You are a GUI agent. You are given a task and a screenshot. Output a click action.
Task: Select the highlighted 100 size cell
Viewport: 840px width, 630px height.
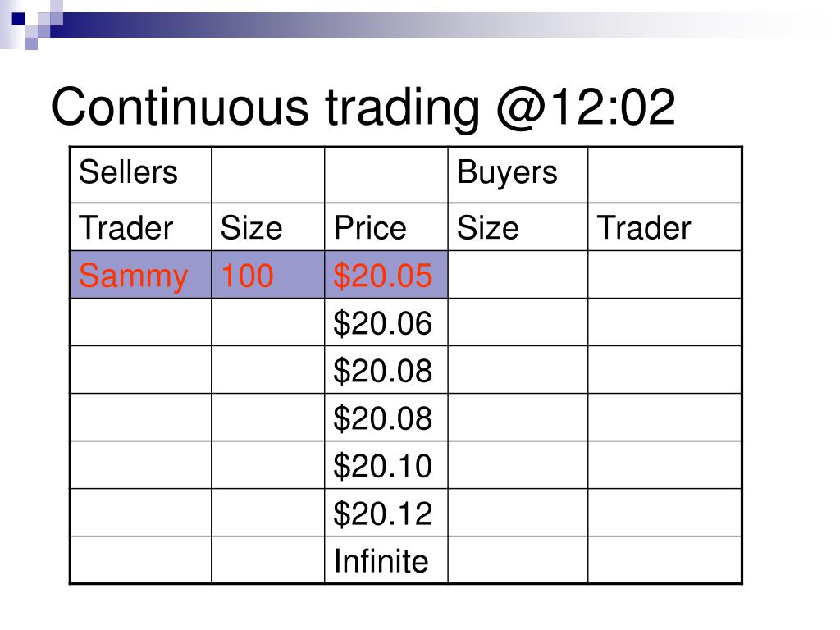(268, 274)
